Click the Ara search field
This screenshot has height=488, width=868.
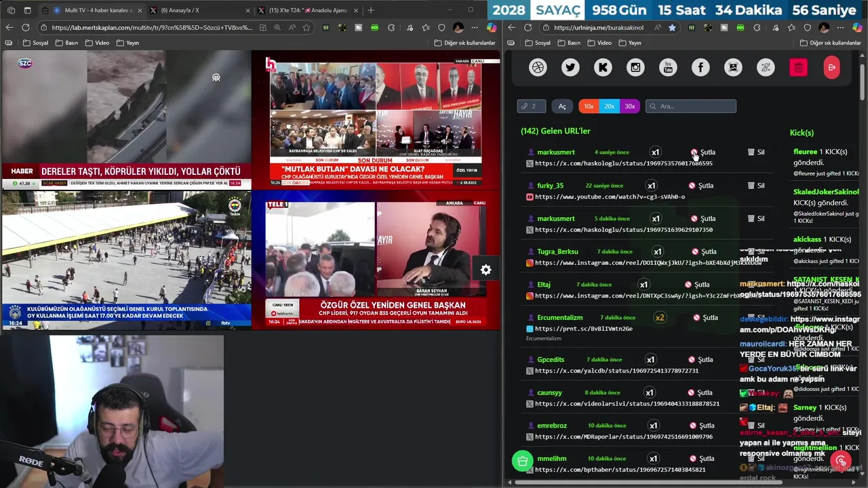(691, 106)
